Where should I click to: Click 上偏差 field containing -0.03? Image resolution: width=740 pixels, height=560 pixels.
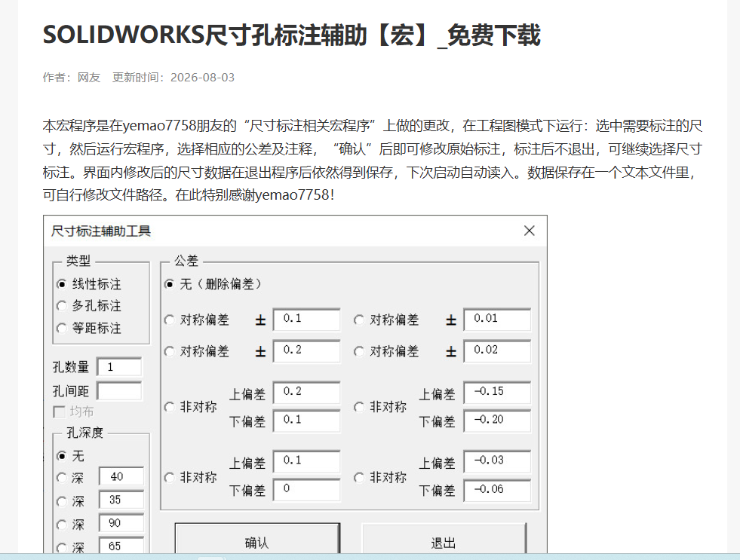click(497, 461)
